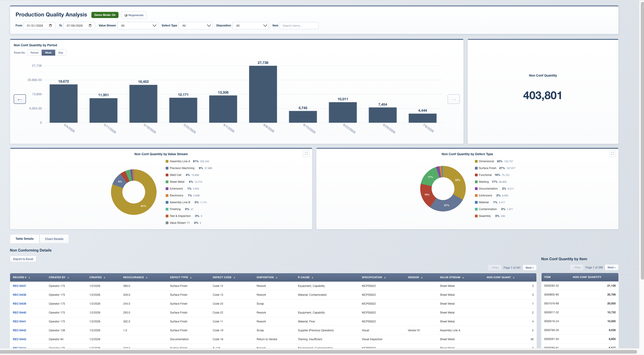
Task: Click item 0000283-32 row
Action: (x=580, y=286)
